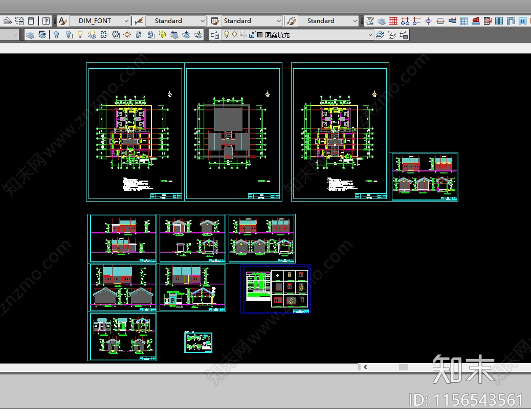Click the Layer Freeze snowflake icon

pyautogui.click(x=104, y=35)
